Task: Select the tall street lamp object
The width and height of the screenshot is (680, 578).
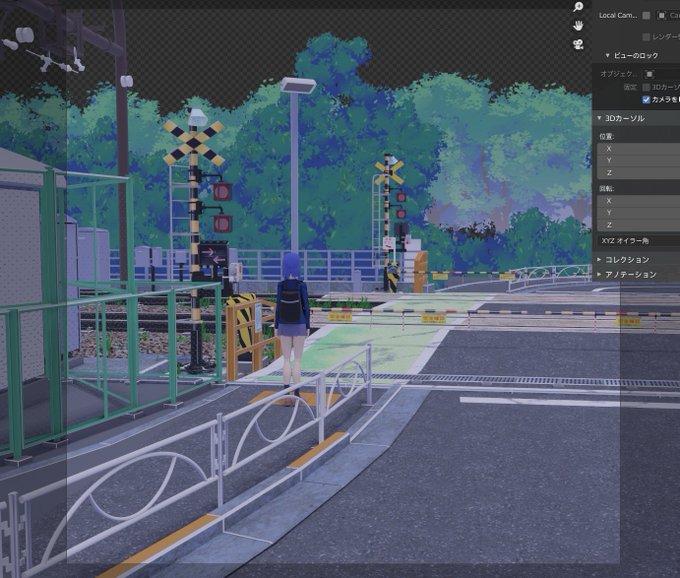Action: [x=295, y=165]
